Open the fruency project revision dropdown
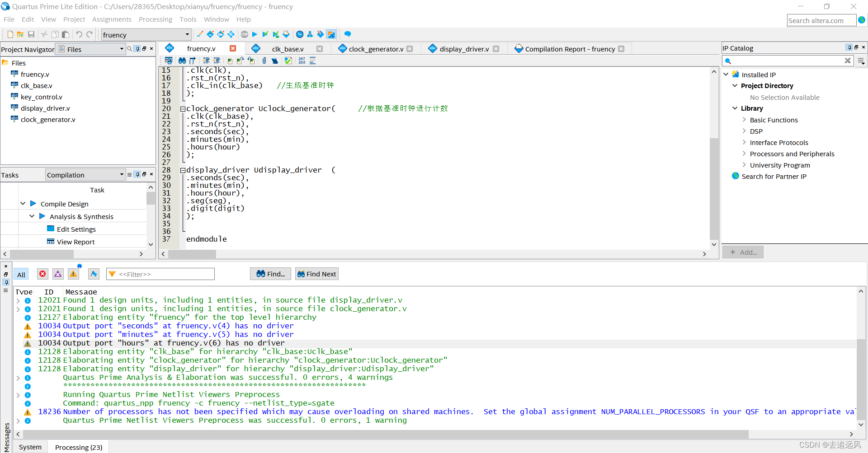Image resolution: width=868 pixels, height=453 pixels. point(146,35)
